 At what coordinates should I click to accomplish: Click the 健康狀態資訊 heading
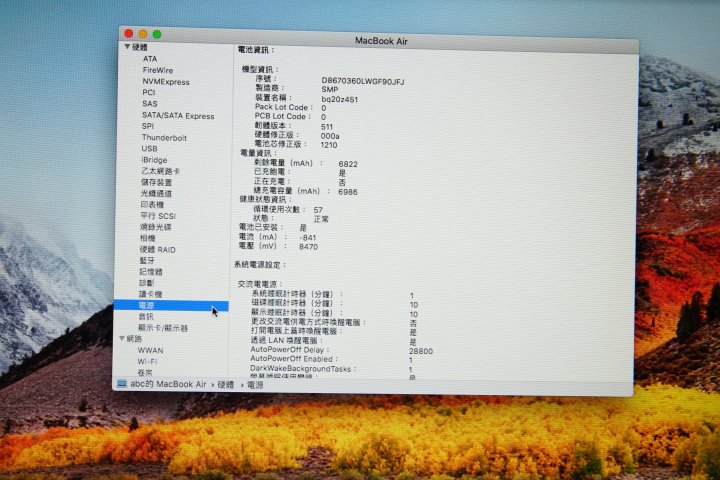(x=265, y=199)
